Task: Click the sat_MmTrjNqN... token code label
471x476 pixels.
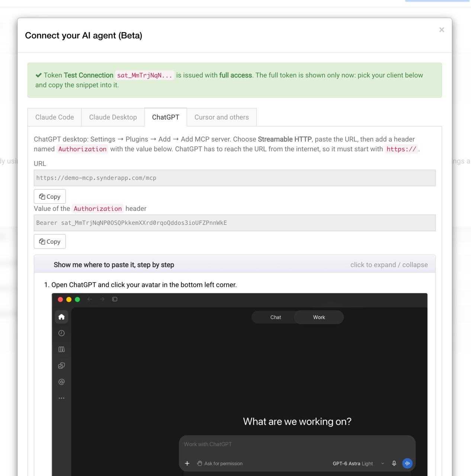Action: point(145,75)
